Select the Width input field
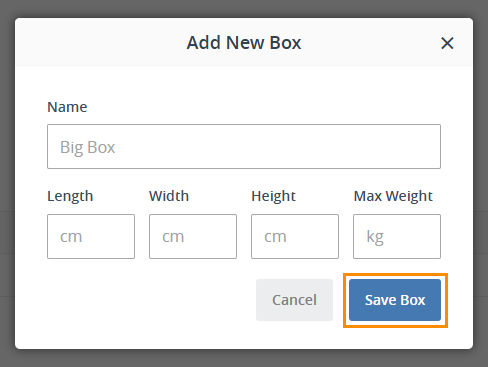The image size is (488, 367). [193, 236]
